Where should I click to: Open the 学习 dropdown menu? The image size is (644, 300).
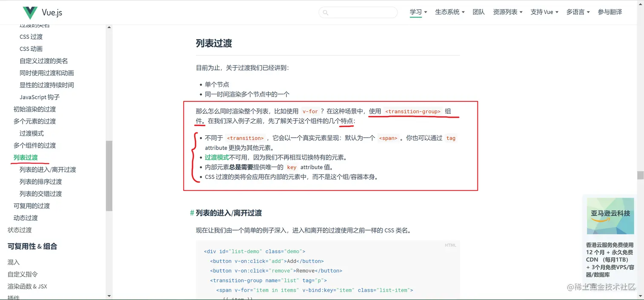418,12
